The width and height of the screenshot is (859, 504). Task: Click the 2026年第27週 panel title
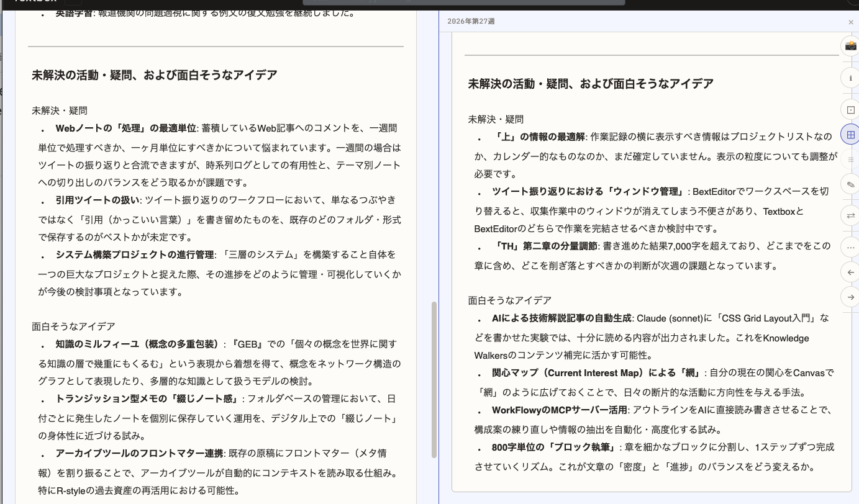pyautogui.click(x=471, y=21)
